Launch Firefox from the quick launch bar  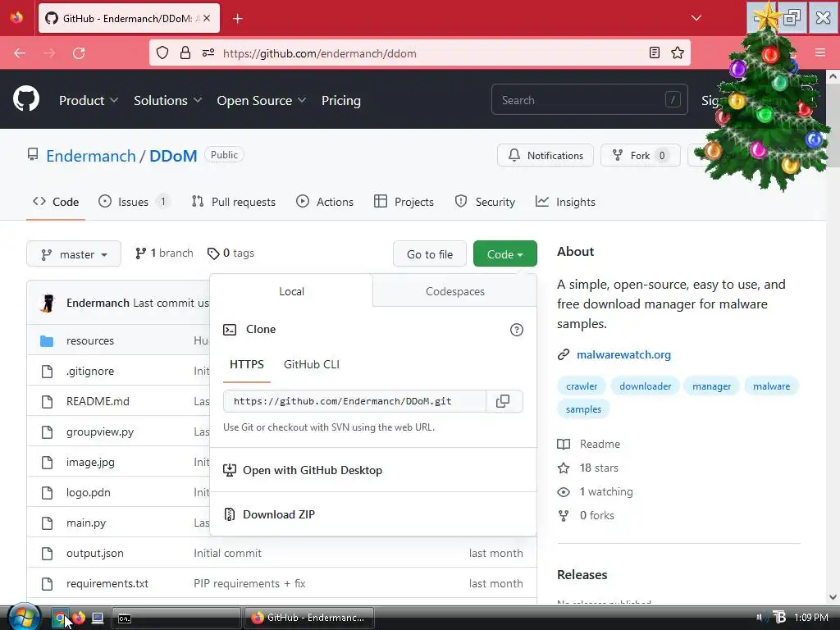pyautogui.click(x=79, y=618)
